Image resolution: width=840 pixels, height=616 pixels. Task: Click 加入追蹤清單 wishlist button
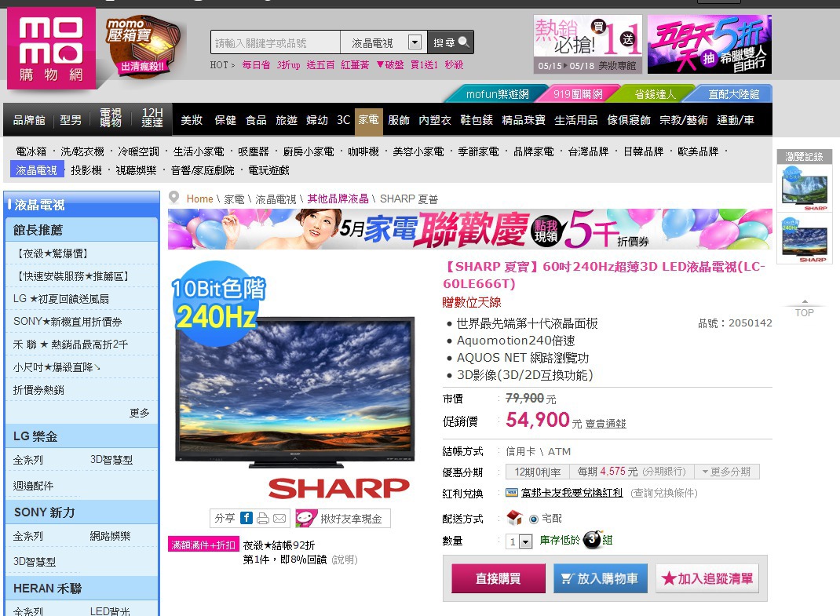click(707, 578)
